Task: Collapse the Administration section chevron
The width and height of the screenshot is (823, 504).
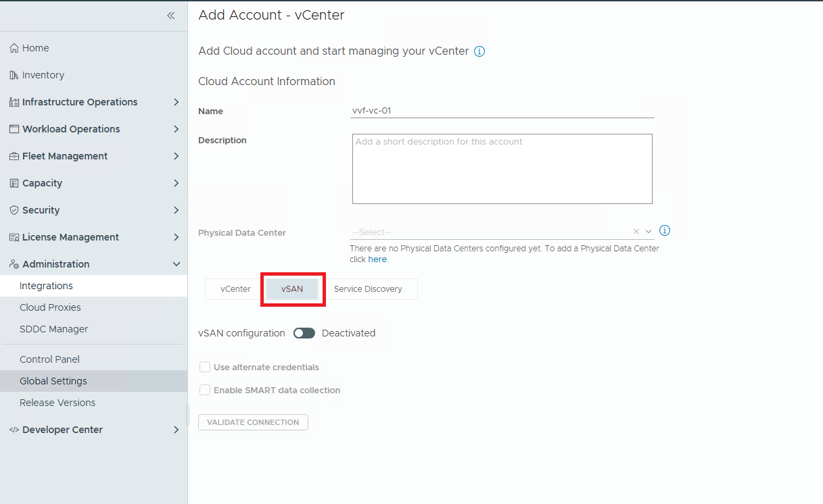Action: coord(176,264)
